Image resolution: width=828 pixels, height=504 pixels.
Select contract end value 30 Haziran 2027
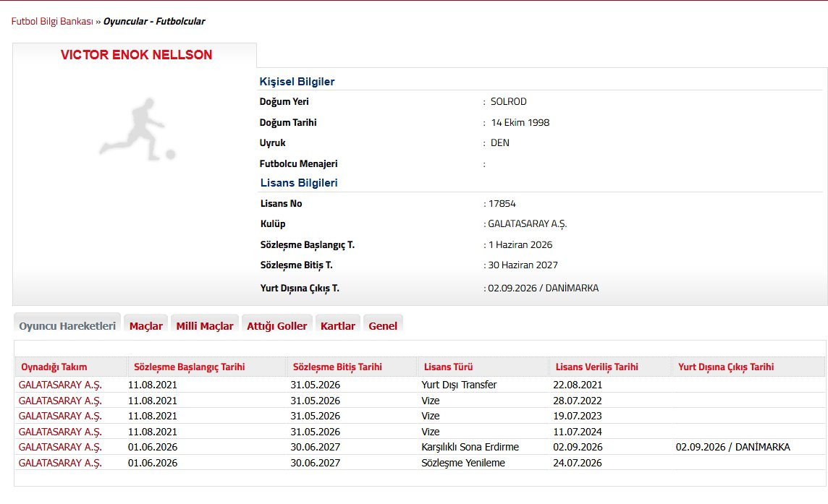[523, 265]
